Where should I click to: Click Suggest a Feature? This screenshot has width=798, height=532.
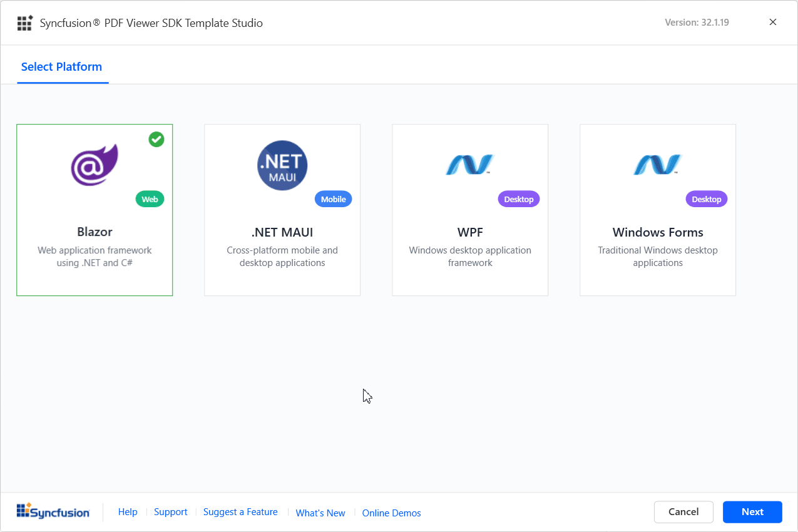(240, 512)
